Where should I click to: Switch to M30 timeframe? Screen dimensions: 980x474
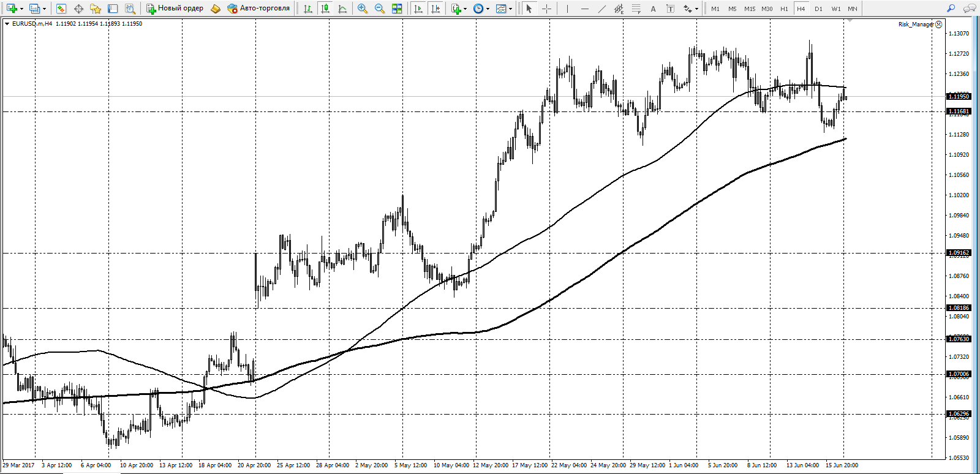tap(767, 9)
